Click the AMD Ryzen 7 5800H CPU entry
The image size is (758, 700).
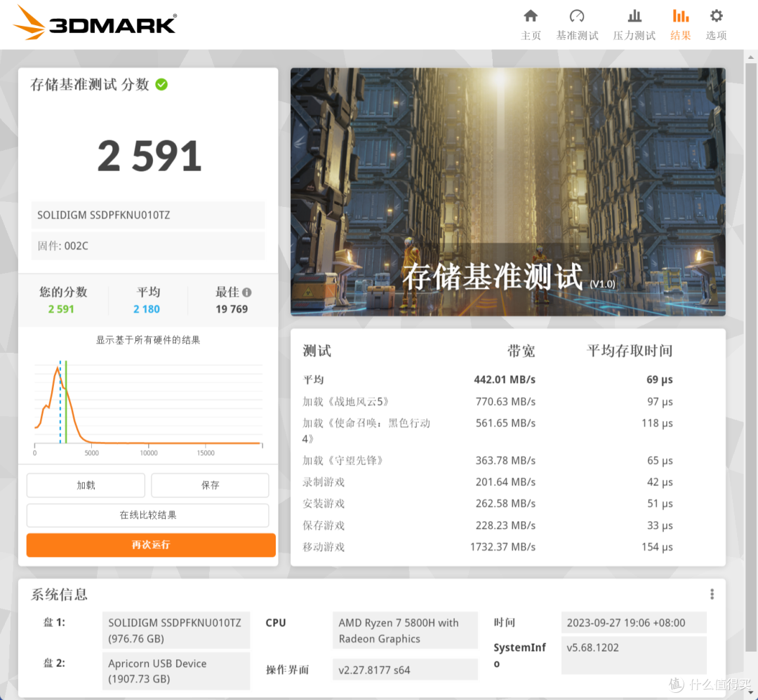point(405,631)
